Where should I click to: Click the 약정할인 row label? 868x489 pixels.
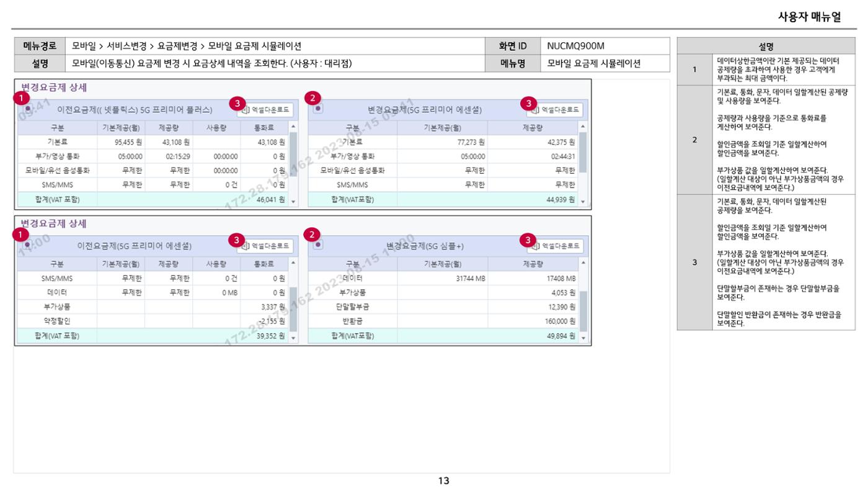coord(57,321)
